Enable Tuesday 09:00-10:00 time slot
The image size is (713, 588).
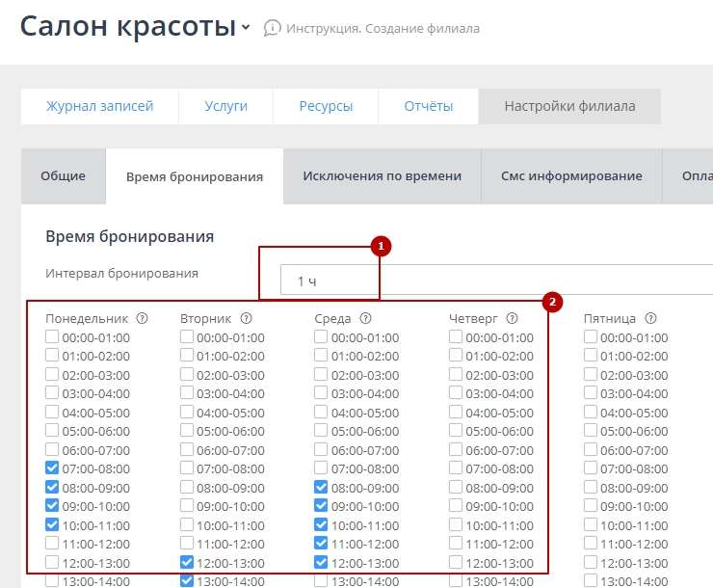click(x=187, y=506)
